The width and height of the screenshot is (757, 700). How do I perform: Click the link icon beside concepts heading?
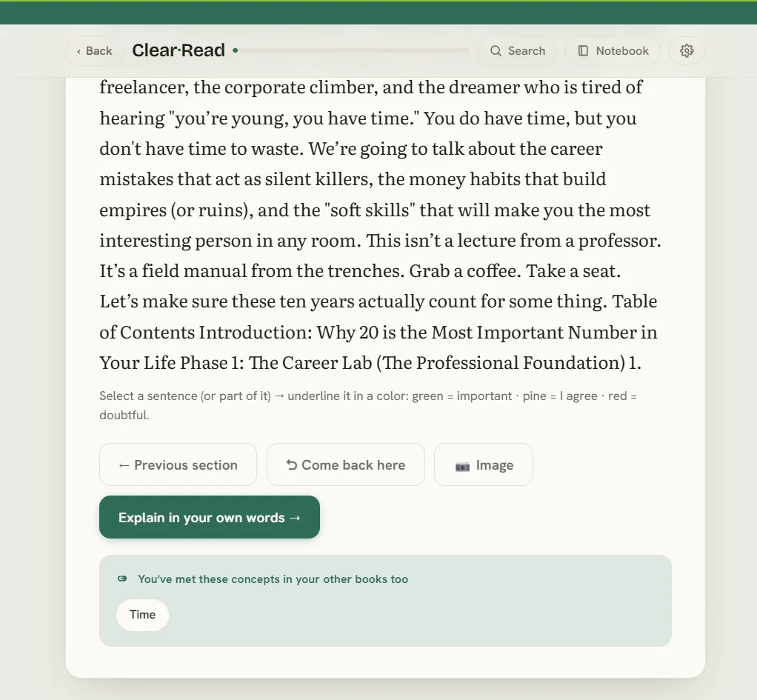pyautogui.click(x=123, y=579)
